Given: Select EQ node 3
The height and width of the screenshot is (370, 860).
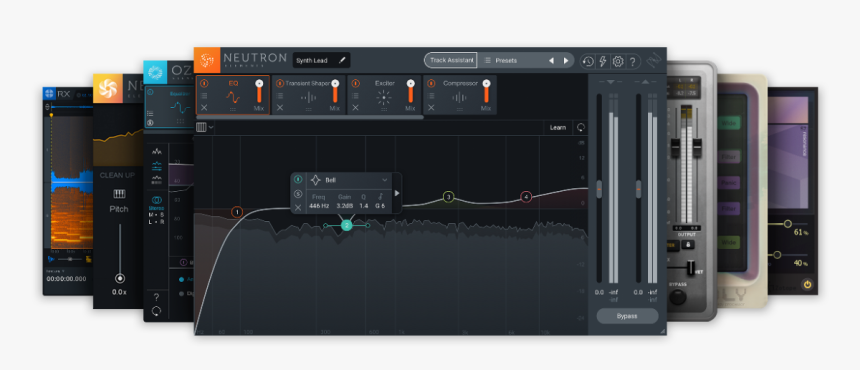Looking at the screenshot, I should tap(448, 197).
